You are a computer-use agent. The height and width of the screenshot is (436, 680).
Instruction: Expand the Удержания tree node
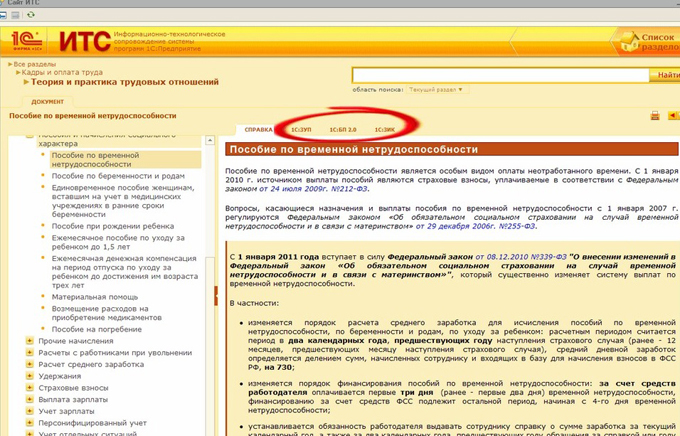click(29, 376)
